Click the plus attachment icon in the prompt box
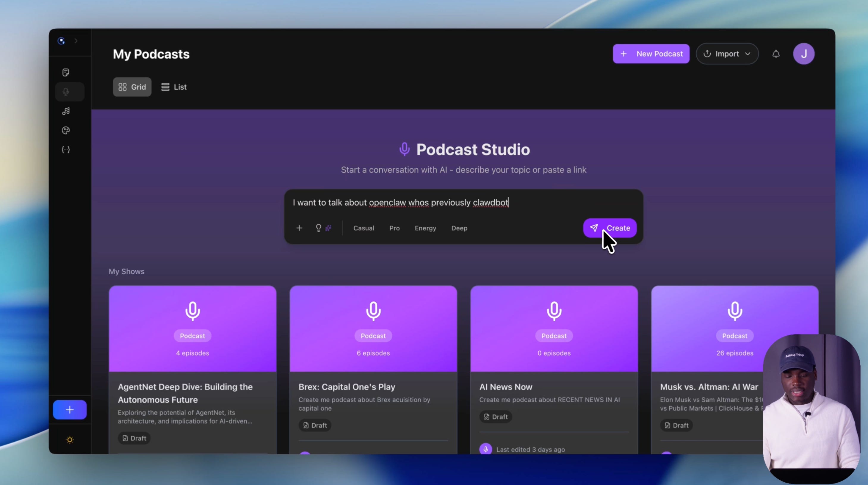Viewport: 868px width, 485px height. point(299,228)
